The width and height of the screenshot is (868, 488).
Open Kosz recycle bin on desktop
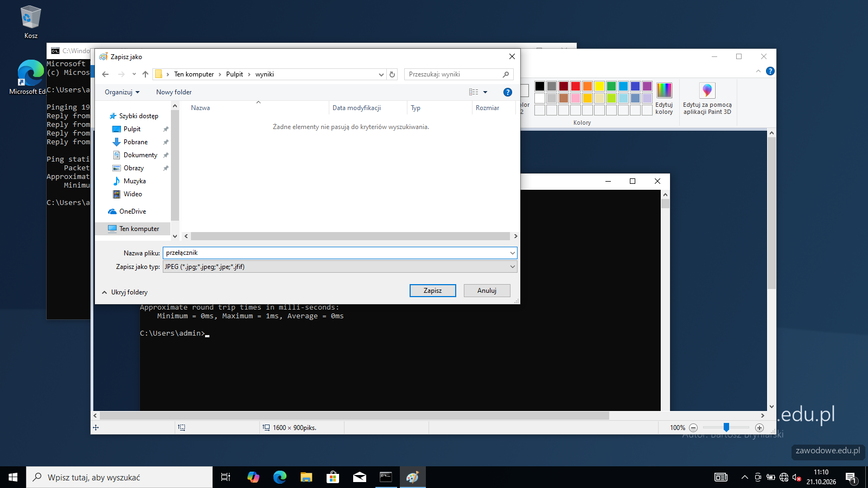click(31, 22)
